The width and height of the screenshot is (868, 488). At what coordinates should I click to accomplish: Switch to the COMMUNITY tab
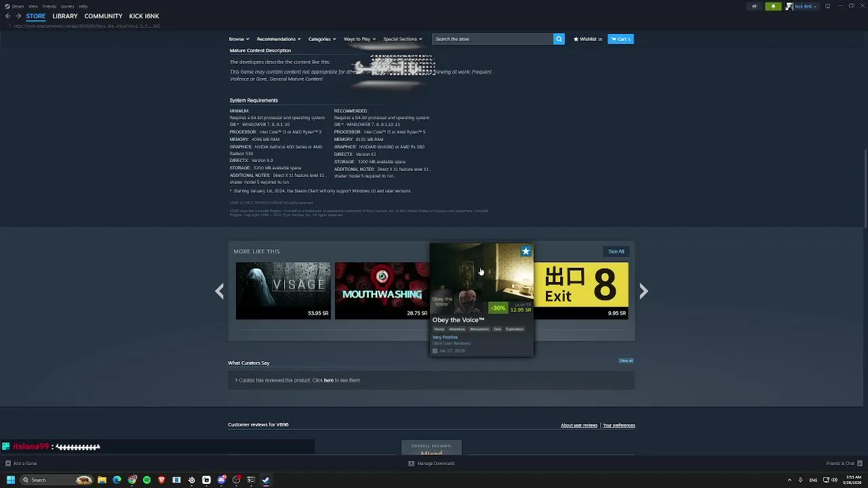click(x=103, y=16)
